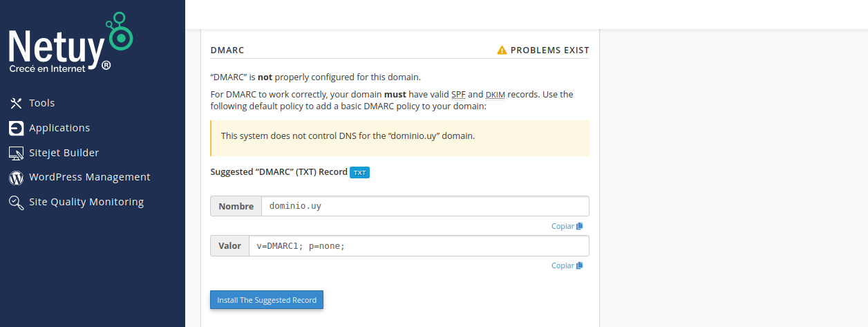
Task: Click the Valor field with DMARC policy
Action: point(418,245)
